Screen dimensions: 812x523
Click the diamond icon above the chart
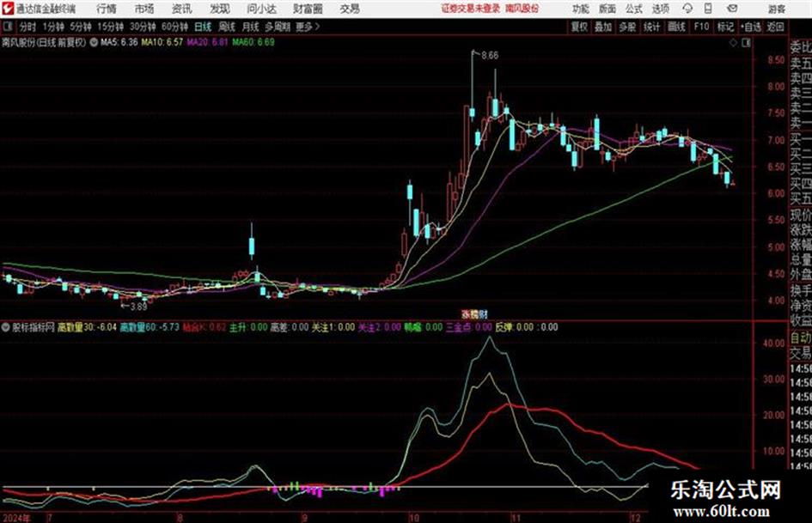[x=733, y=43]
